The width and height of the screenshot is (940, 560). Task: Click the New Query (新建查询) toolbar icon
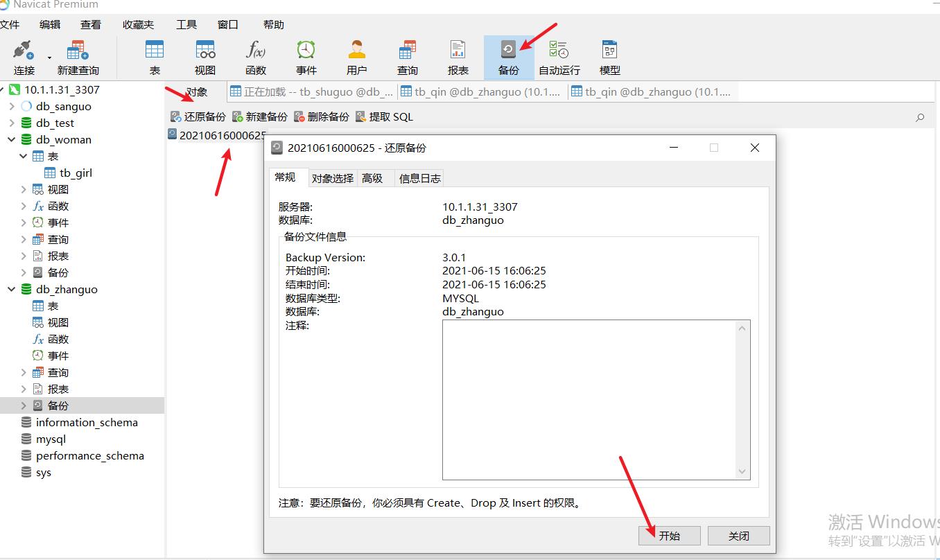pyautogui.click(x=78, y=58)
